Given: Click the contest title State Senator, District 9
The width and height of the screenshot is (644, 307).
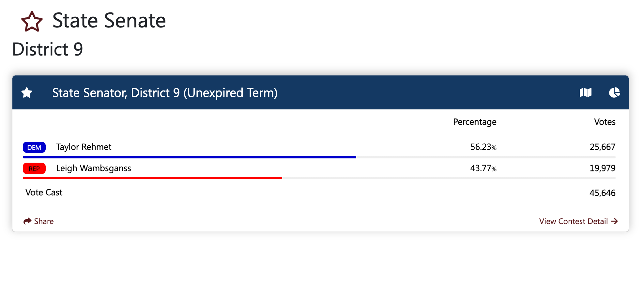Looking at the screenshot, I should point(165,93).
